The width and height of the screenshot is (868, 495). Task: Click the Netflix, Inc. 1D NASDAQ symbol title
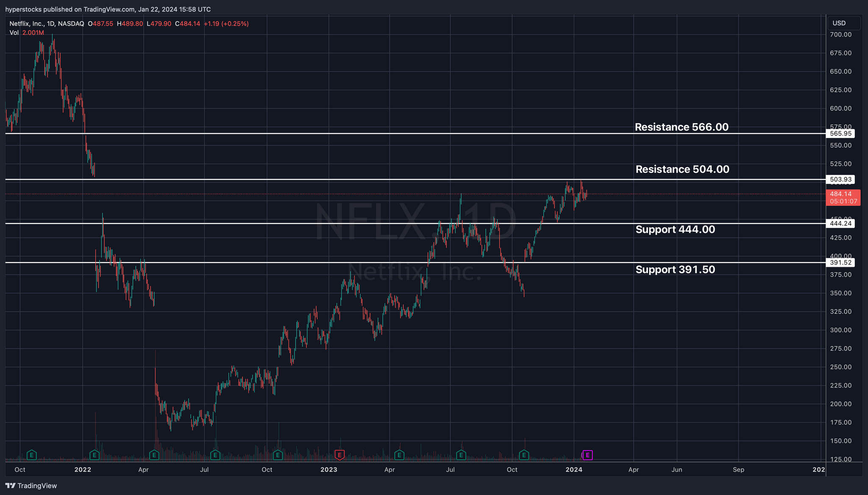47,24
